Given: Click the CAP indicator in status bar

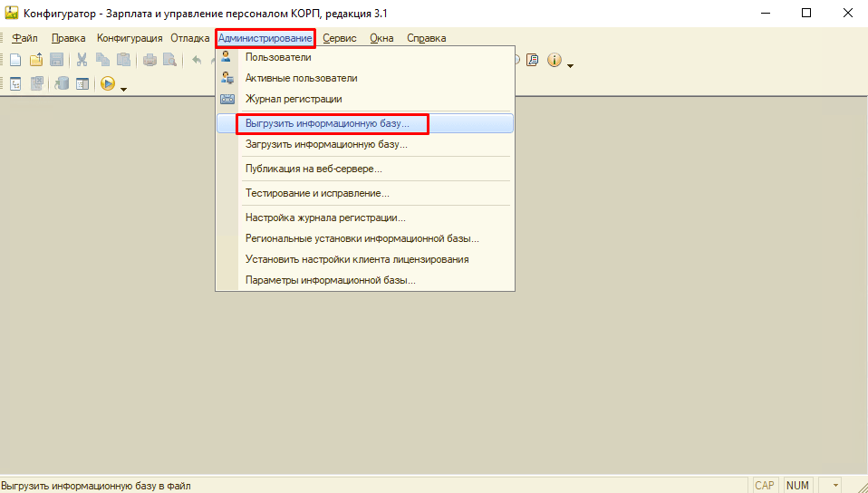Looking at the screenshot, I should tap(765, 485).
